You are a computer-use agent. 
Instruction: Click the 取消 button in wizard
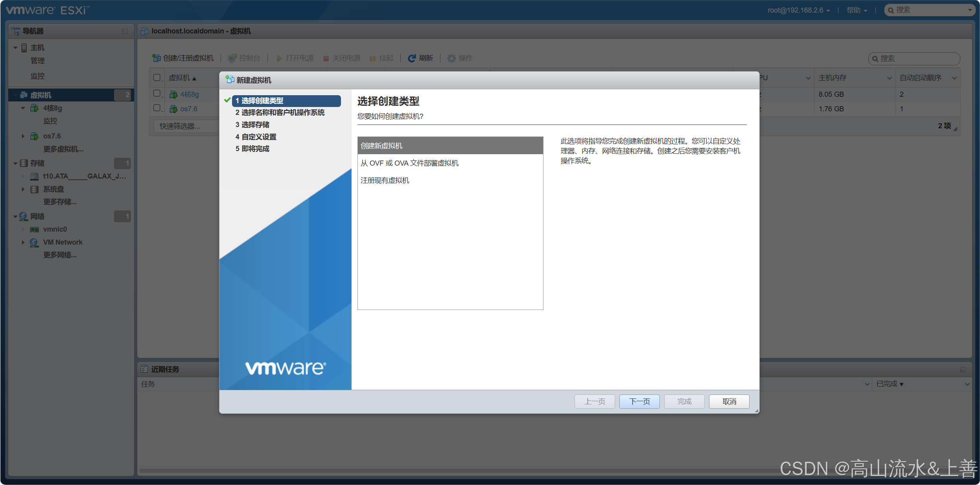[729, 401]
